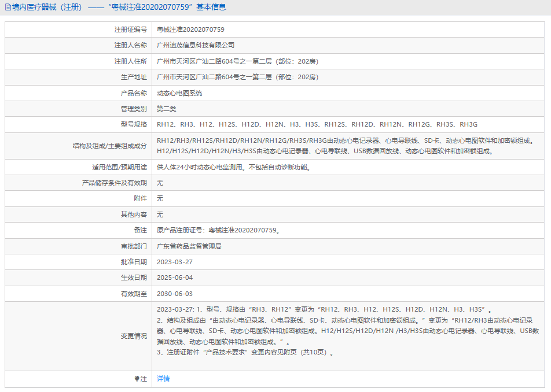Click approval date 2023-03-27 in 批准日期 row
The height and width of the screenshot is (392, 551).
coord(175,262)
